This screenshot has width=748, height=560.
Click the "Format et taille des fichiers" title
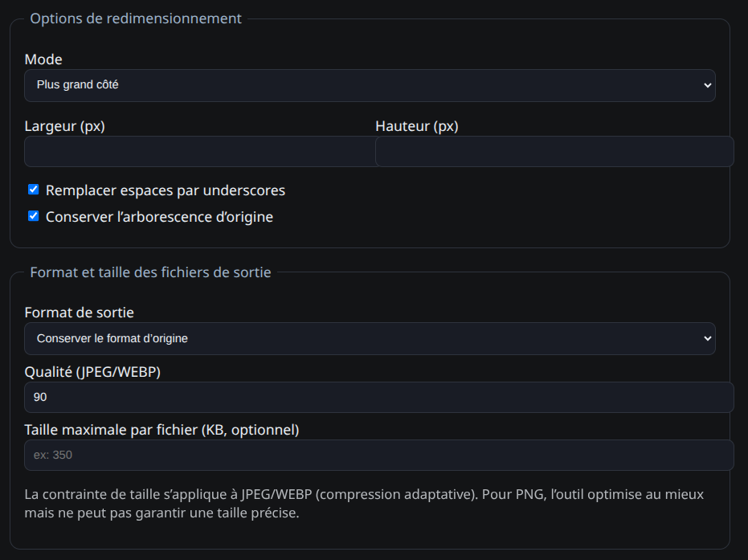tap(150, 272)
